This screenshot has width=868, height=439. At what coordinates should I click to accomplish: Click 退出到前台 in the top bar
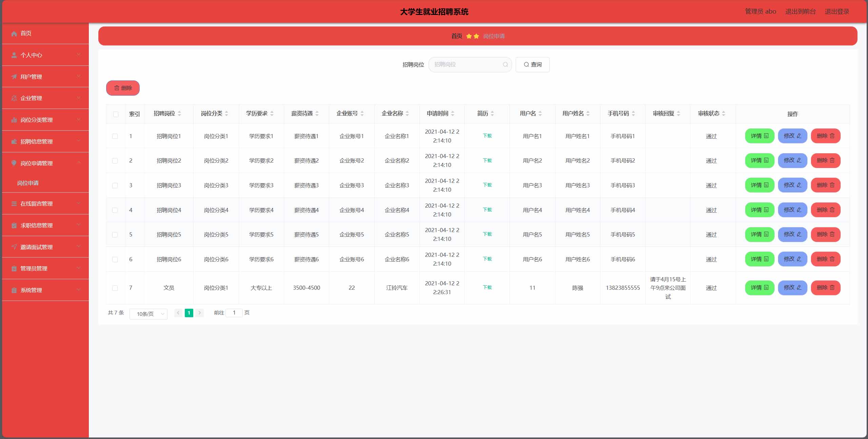point(800,12)
